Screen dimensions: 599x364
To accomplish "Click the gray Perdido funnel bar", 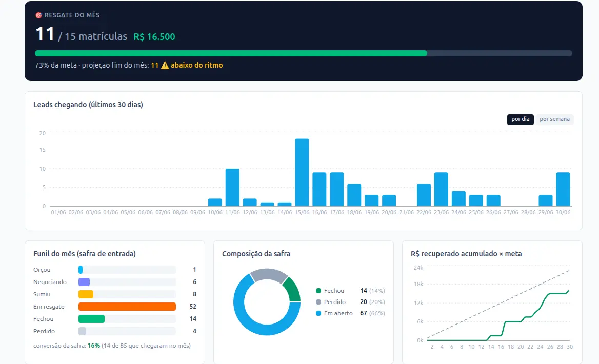I will (x=82, y=331).
